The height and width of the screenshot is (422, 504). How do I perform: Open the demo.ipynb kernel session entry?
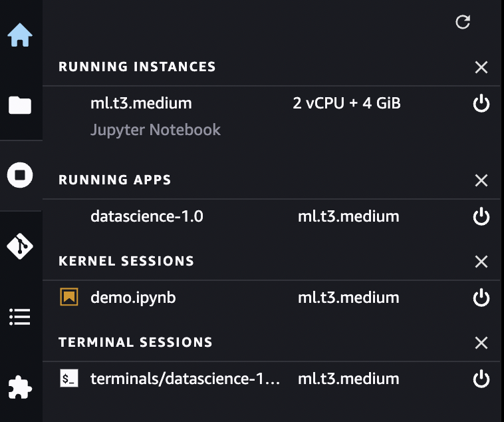click(x=133, y=298)
